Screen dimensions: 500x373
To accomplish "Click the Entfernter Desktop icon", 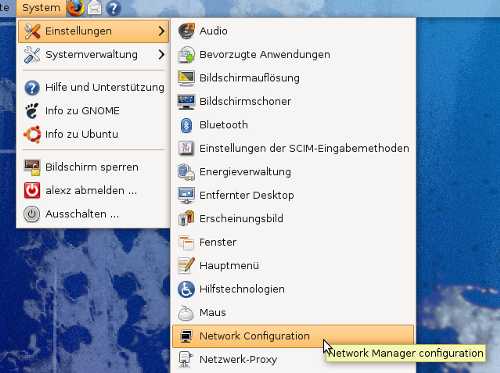I will [186, 195].
